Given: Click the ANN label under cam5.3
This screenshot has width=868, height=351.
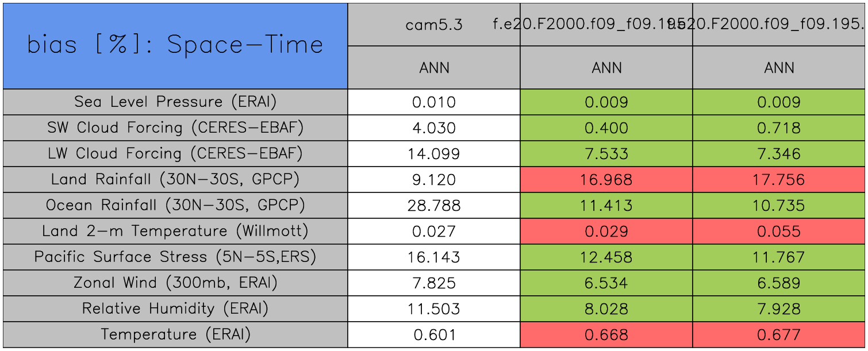Looking at the screenshot, I should 434,68.
